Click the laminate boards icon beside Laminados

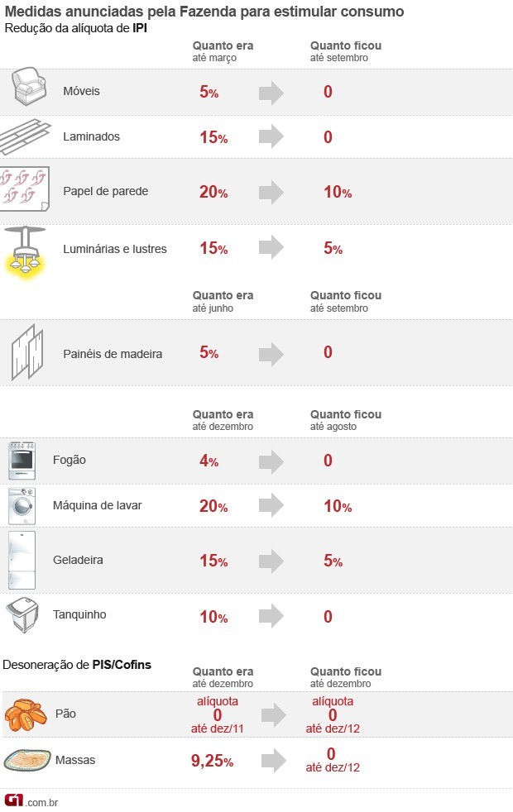[26, 137]
